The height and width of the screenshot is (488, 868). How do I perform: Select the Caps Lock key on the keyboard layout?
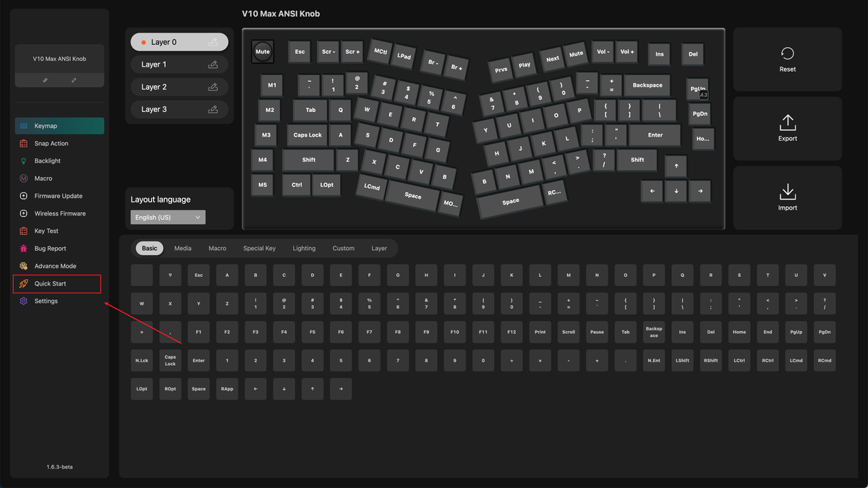[307, 135]
